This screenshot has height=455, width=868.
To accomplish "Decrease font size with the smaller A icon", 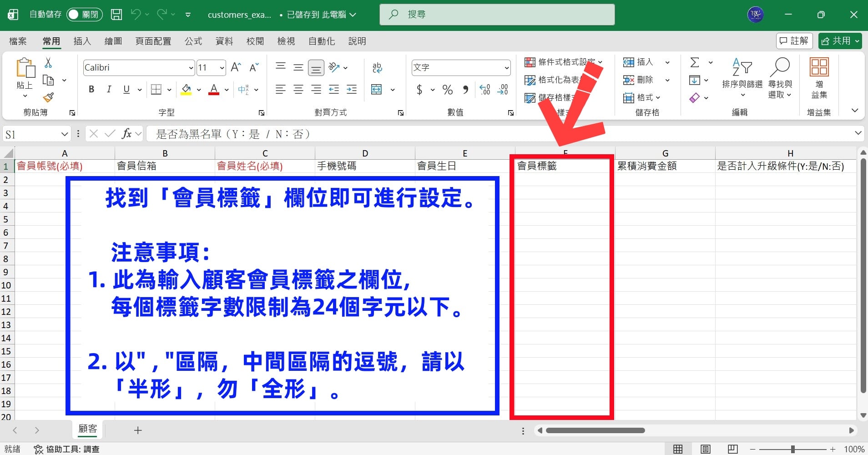I will (x=254, y=67).
